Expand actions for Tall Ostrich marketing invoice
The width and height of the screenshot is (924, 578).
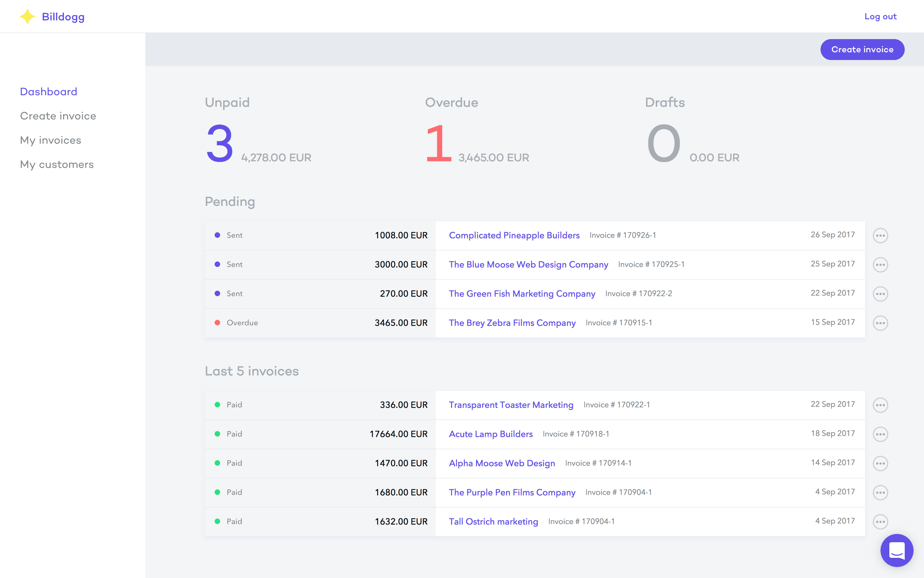pyautogui.click(x=880, y=521)
